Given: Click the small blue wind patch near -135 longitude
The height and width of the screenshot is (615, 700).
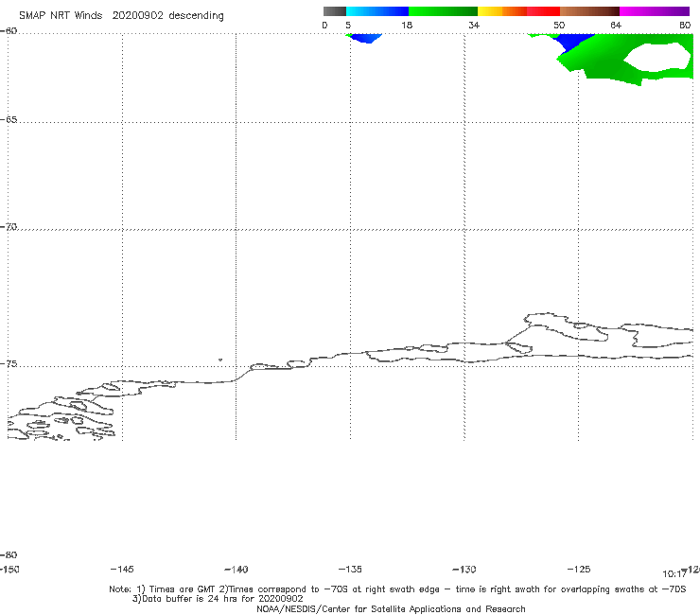Looking at the screenshot, I should point(365,39).
